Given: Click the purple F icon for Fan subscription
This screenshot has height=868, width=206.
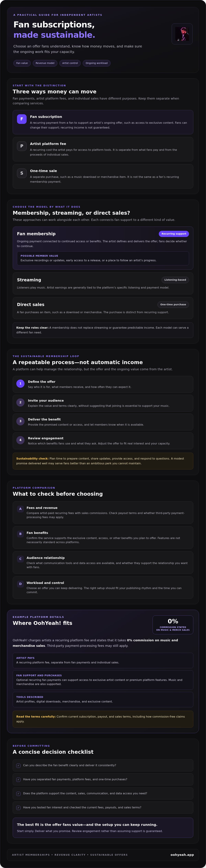Looking at the screenshot, I should click(22, 119).
